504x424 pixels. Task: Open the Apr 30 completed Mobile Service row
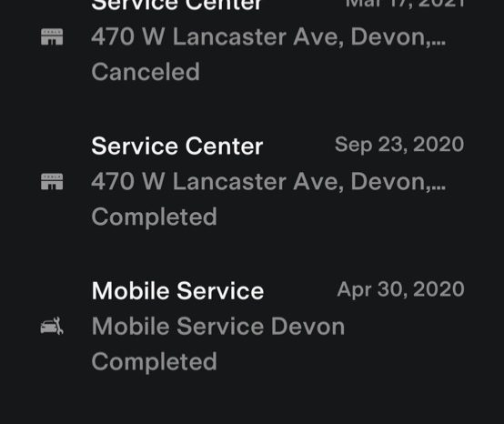[252, 327]
